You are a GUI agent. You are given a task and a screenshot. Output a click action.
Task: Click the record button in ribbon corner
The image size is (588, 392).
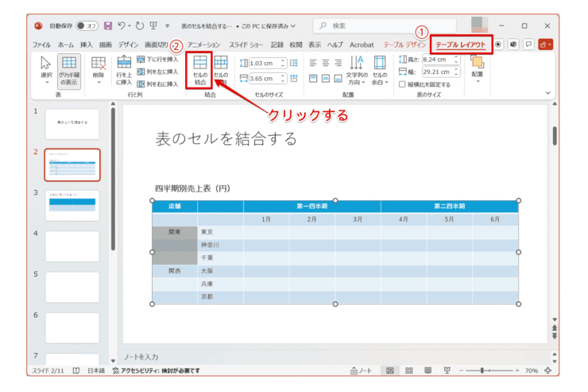[x=498, y=45]
